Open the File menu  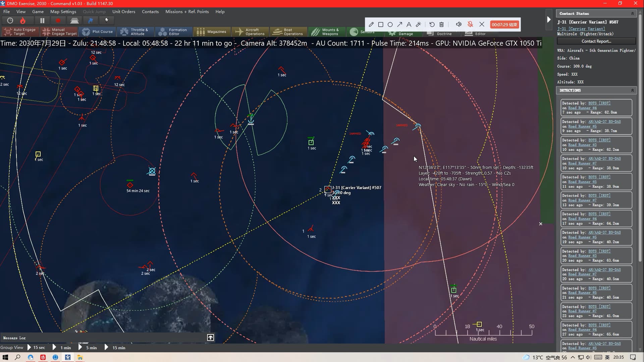click(x=6, y=11)
